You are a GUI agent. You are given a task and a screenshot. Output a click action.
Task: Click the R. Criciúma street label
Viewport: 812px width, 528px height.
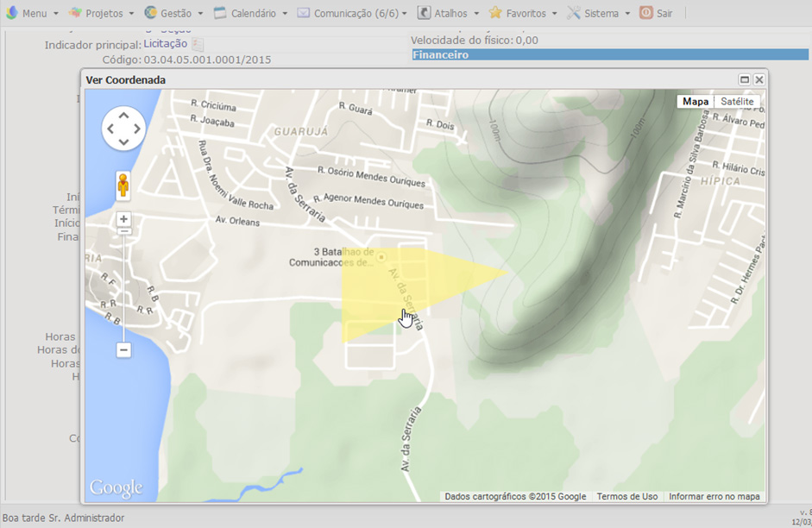click(213, 105)
